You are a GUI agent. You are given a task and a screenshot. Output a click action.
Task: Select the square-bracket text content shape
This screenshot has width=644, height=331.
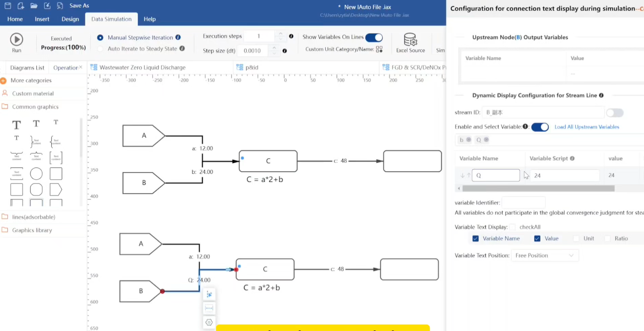click(56, 158)
